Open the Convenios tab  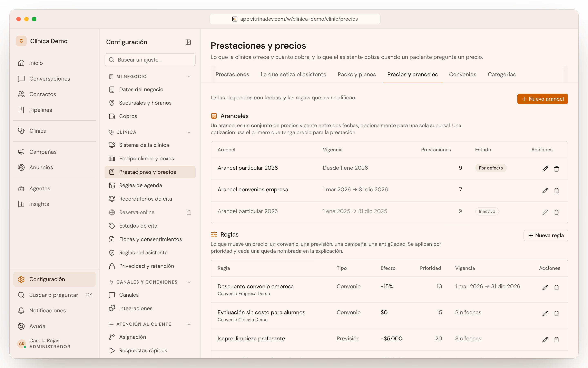point(462,74)
